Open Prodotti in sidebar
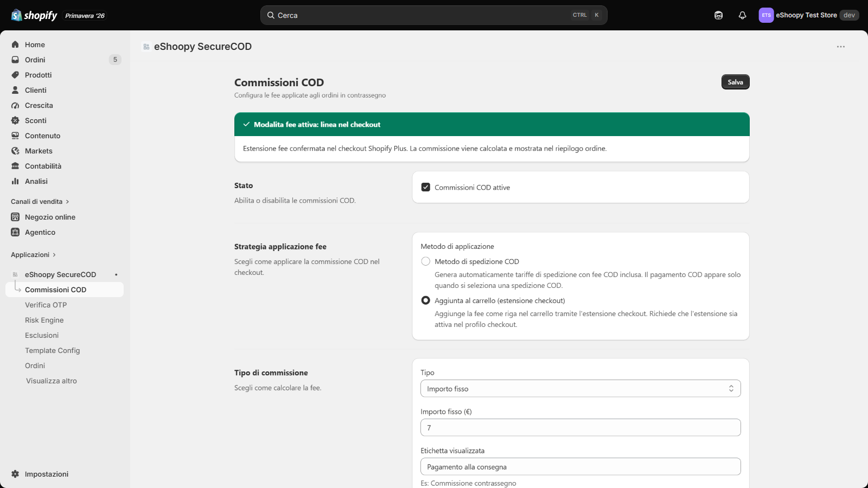The width and height of the screenshot is (868, 488). click(x=38, y=75)
